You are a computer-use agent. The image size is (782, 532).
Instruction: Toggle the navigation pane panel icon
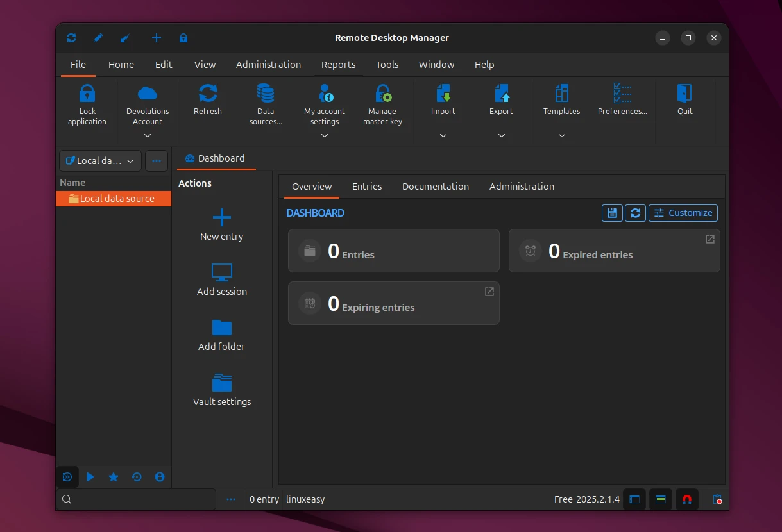click(634, 499)
